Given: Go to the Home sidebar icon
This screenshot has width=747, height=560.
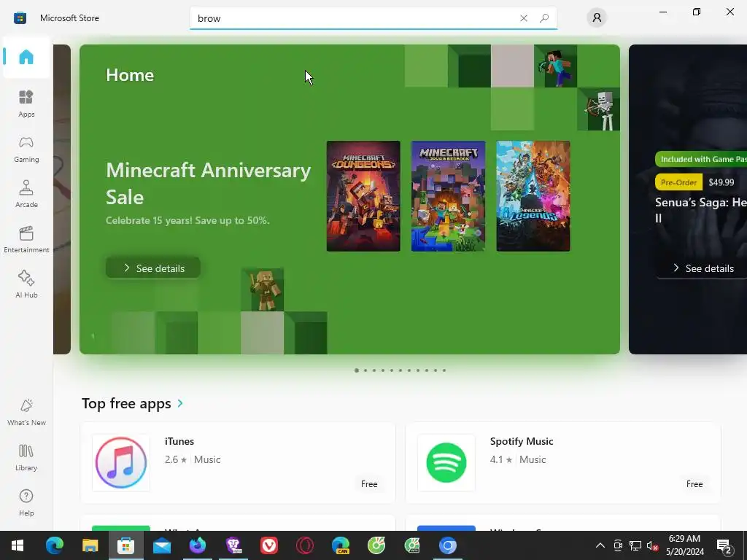Looking at the screenshot, I should [26, 57].
